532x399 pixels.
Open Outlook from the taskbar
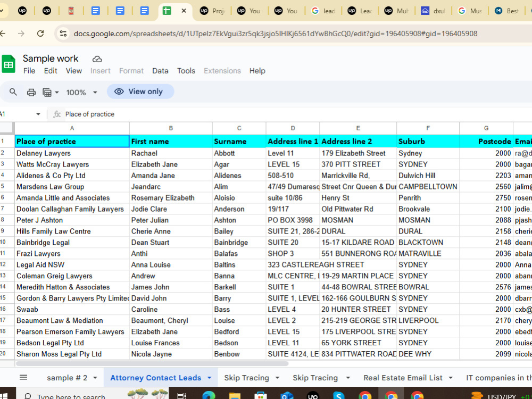pyautogui.click(x=287, y=396)
